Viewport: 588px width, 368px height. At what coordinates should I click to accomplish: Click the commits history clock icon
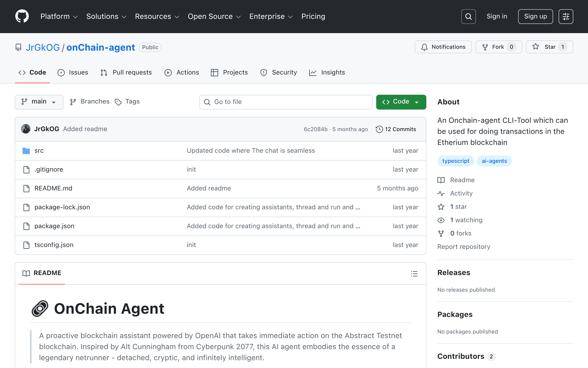coord(379,129)
